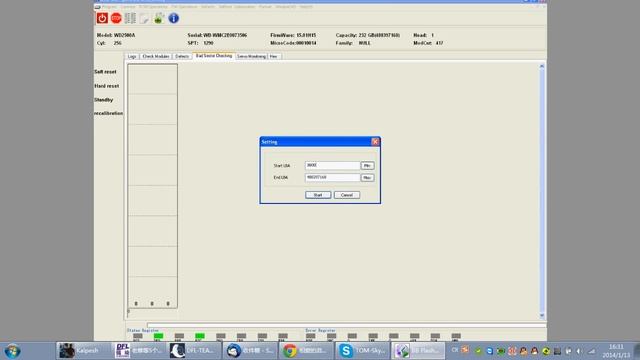Click the red STOP icon in toolbar

(x=116, y=18)
